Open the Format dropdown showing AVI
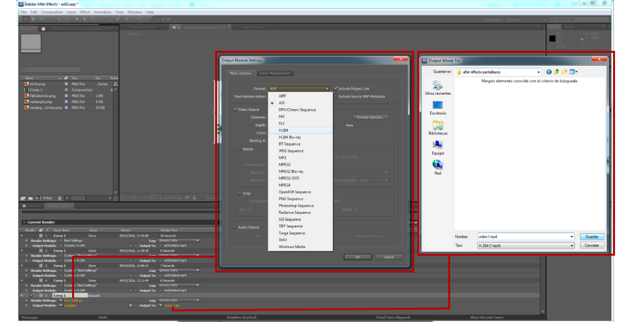Screen dimensions: 644x322 click(x=299, y=88)
